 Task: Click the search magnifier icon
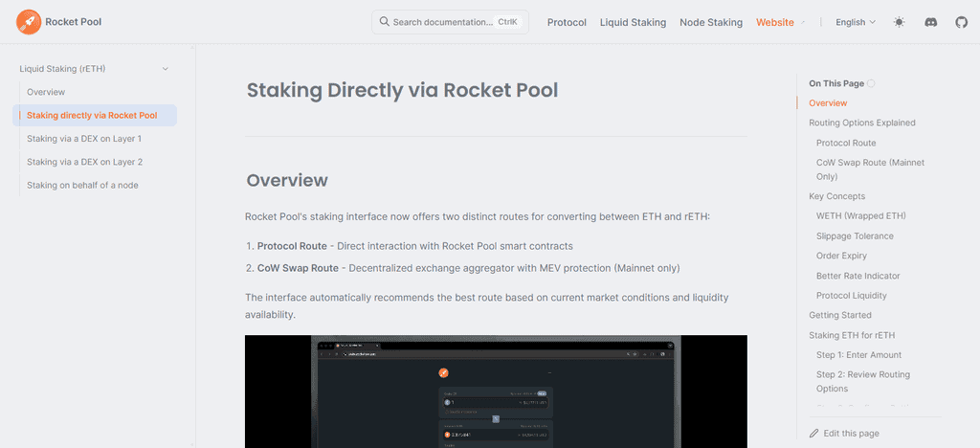pos(385,22)
